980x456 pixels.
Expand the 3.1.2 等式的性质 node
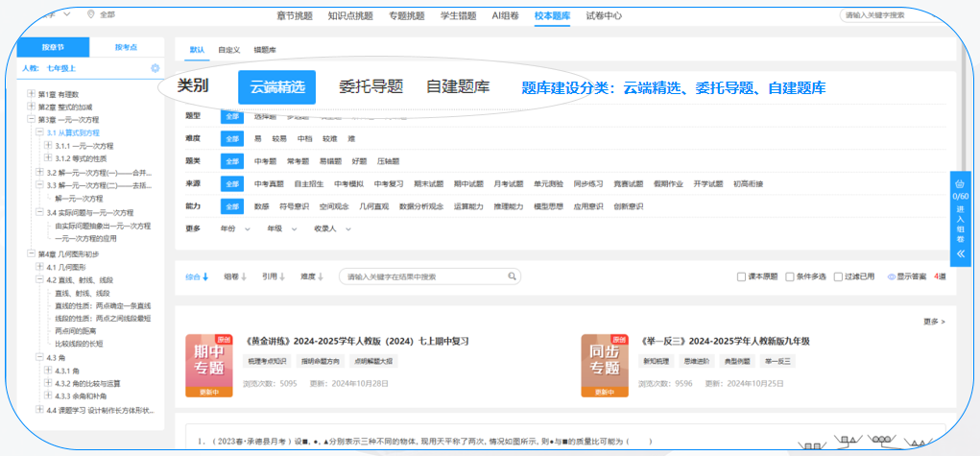click(48, 157)
